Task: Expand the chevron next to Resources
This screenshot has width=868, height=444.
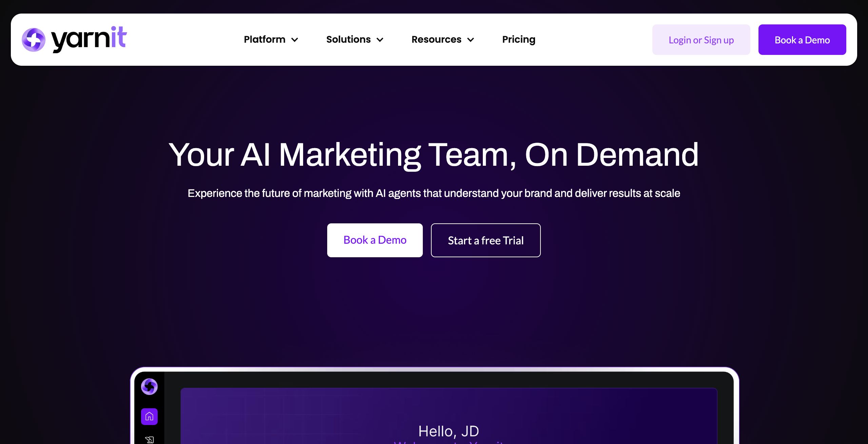Action: [471, 40]
